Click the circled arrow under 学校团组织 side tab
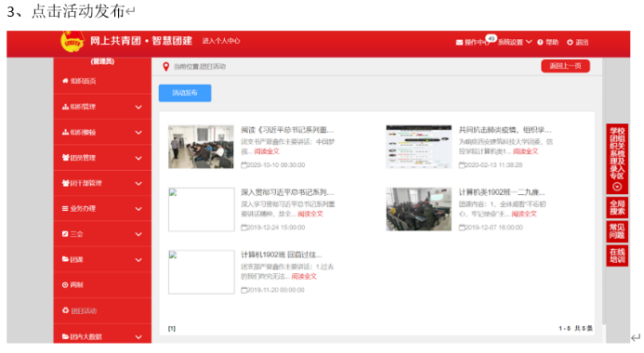 coord(617,187)
